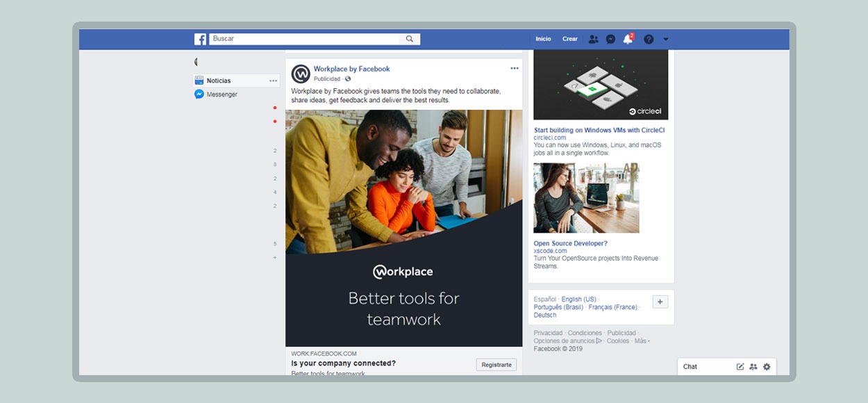Open the CircleCI ad image

click(x=601, y=85)
